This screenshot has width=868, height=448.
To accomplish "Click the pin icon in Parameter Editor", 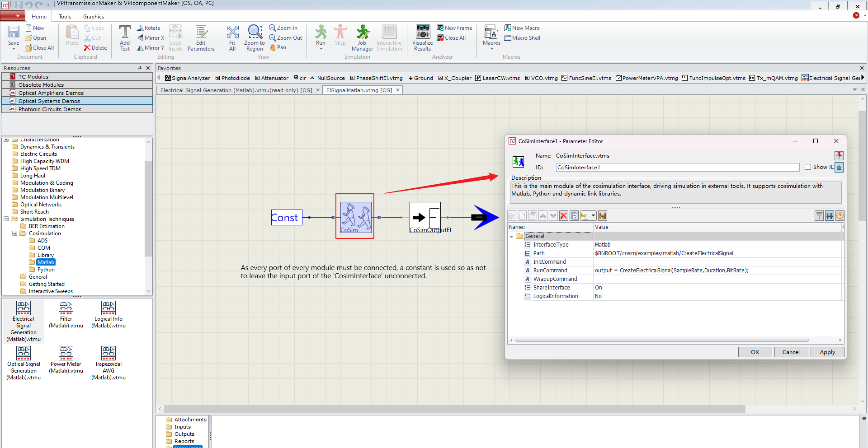I will tap(839, 155).
